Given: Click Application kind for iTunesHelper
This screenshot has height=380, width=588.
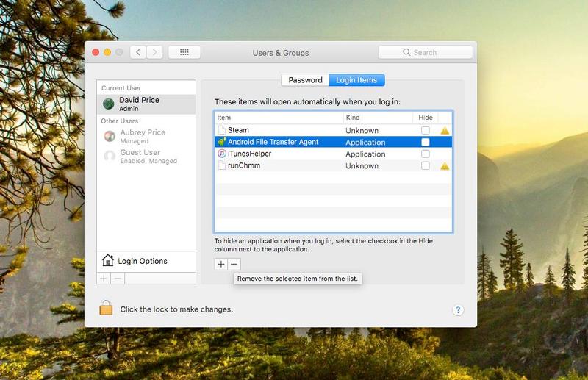Looking at the screenshot, I should [365, 154].
